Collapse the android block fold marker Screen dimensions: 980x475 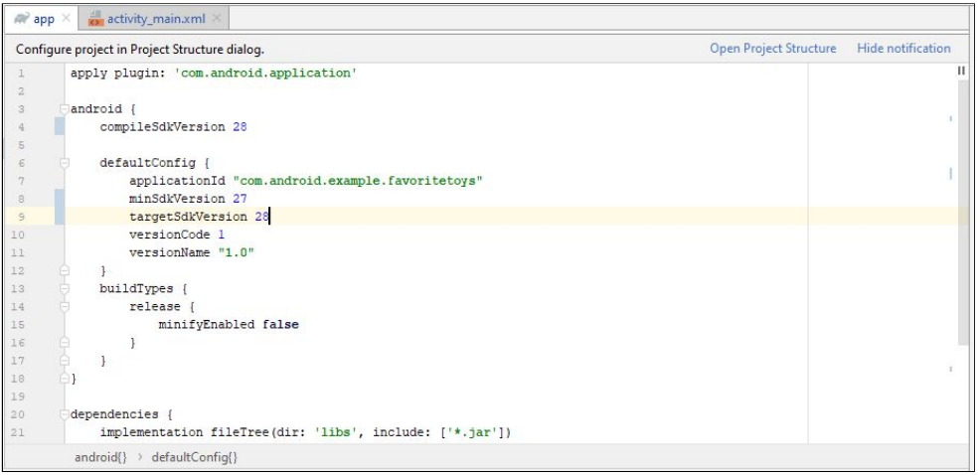(x=65, y=109)
